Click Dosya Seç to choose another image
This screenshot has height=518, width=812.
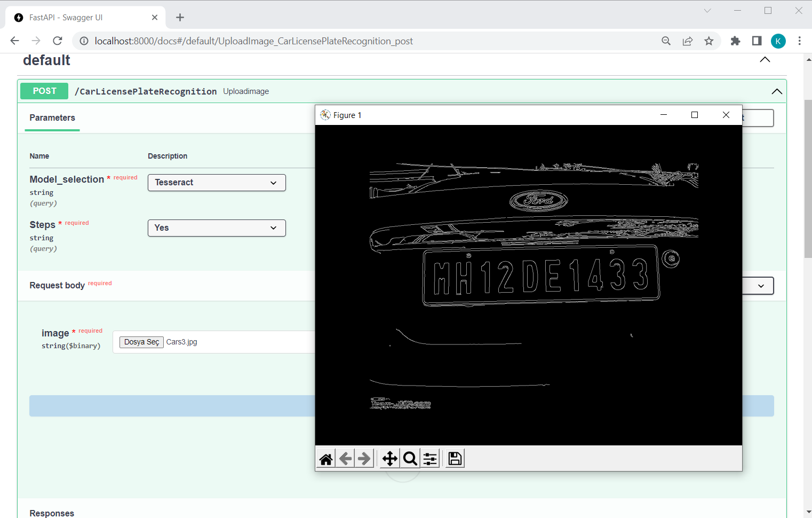click(141, 342)
